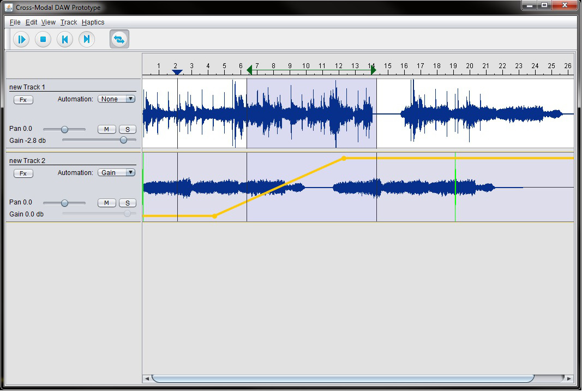Close the Cross-Modal DAW Prototype window
The image size is (582, 392).
point(564,5)
